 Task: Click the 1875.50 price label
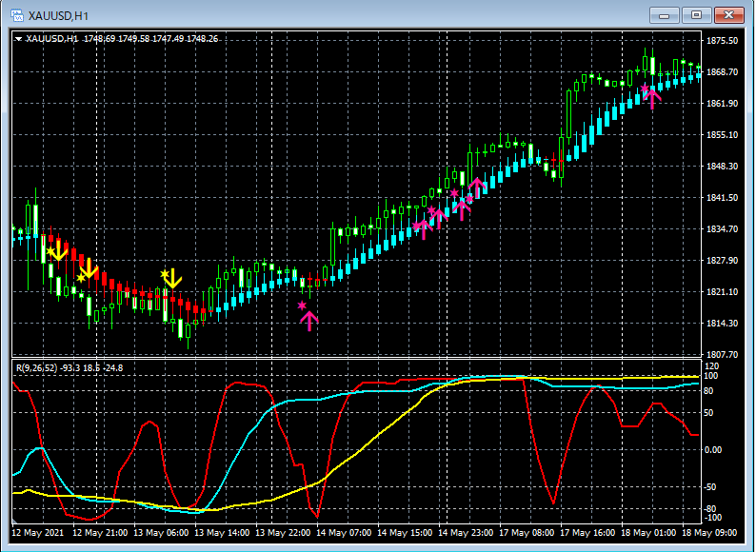(722, 41)
